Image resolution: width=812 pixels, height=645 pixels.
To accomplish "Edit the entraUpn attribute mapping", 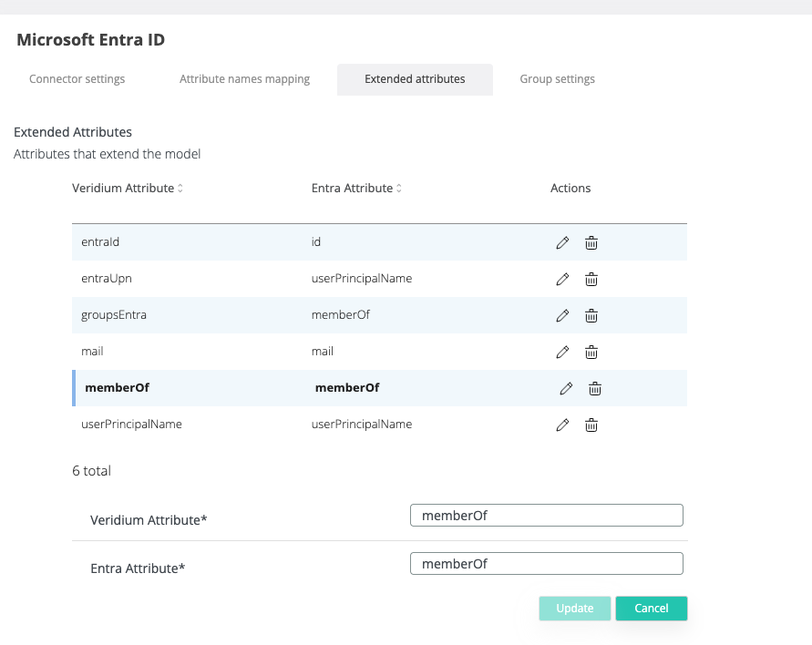I will click(x=562, y=280).
